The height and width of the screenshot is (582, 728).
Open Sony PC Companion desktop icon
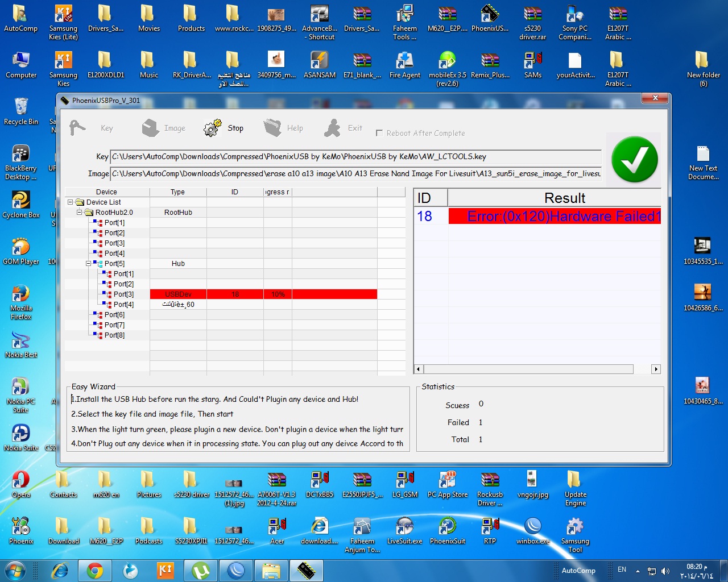pyautogui.click(x=575, y=22)
